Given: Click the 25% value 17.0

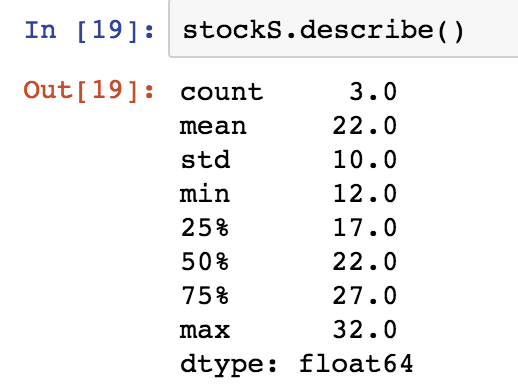Looking at the screenshot, I should click(365, 227).
